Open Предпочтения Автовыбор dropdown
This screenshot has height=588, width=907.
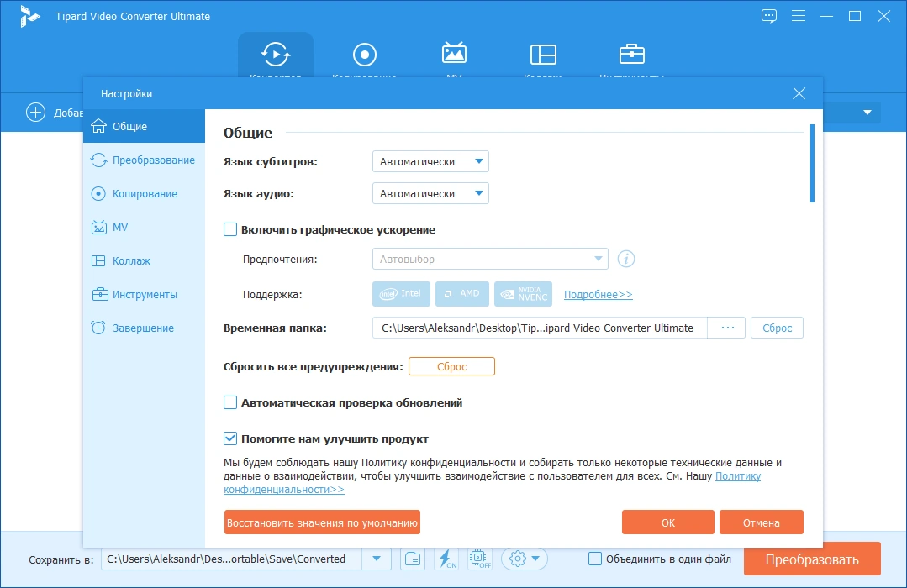coord(490,259)
